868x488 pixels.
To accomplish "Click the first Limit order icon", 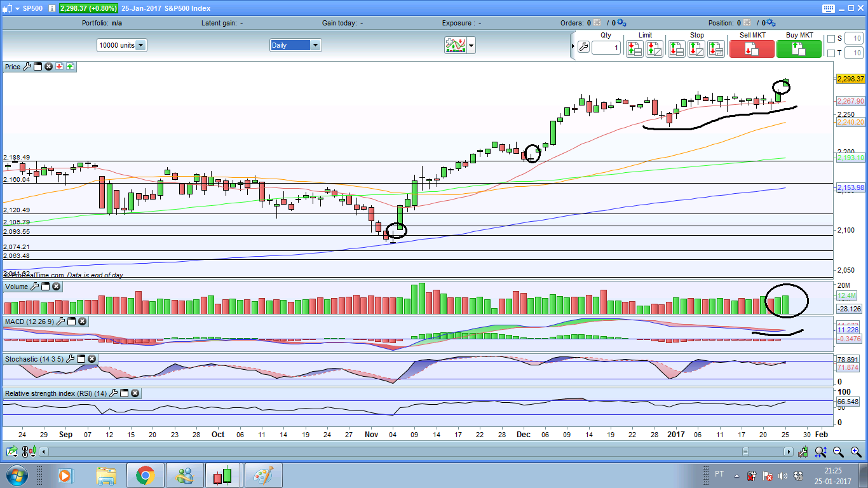I will pos(634,48).
